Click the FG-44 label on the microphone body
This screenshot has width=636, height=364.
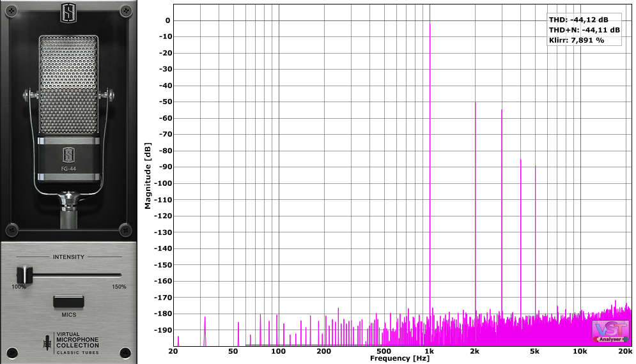tap(68, 169)
